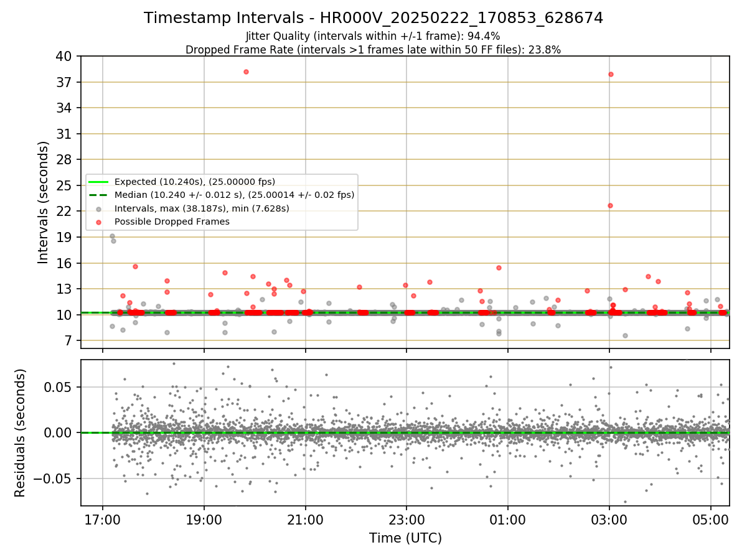The image size is (747, 560).
Task: Click the red outlier near 38 seconds at 03:00
Action: 611,74
